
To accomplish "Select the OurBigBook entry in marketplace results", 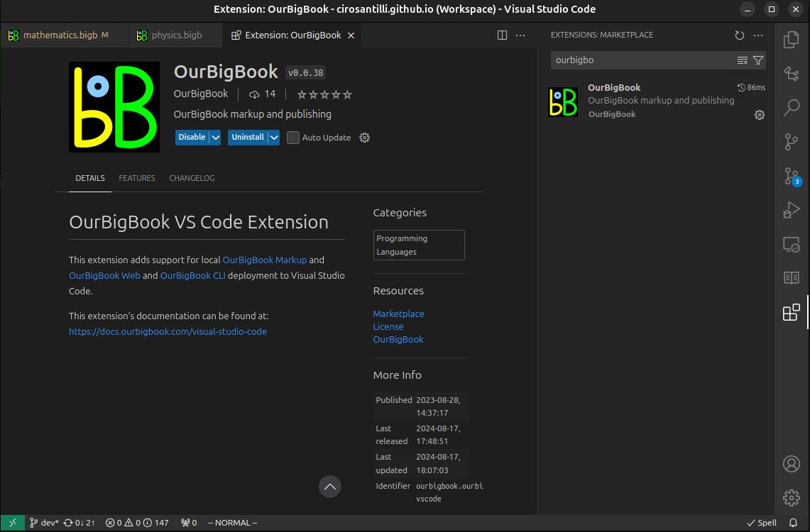I will [656, 101].
